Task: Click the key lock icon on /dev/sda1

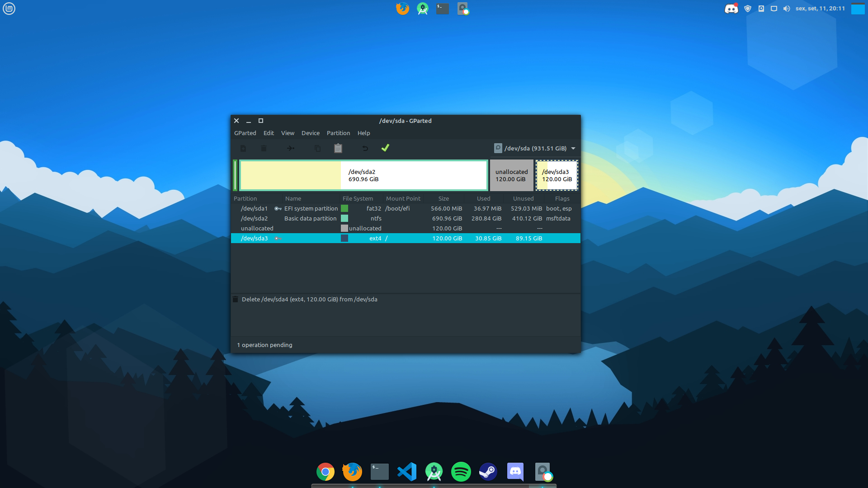Action: (x=278, y=209)
